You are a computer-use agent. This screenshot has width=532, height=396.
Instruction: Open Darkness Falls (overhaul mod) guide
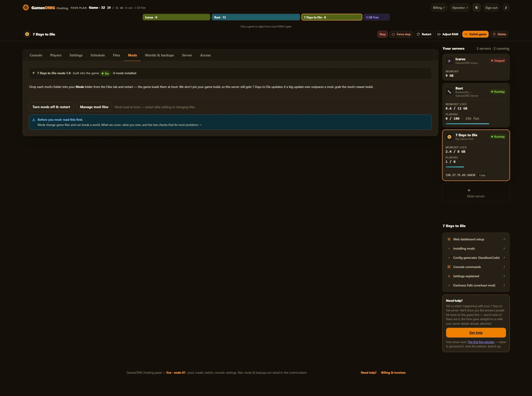pyautogui.click(x=476, y=285)
